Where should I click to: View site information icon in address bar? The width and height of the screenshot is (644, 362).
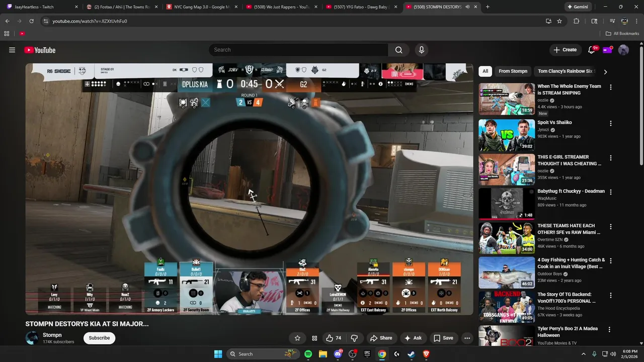click(46, 21)
